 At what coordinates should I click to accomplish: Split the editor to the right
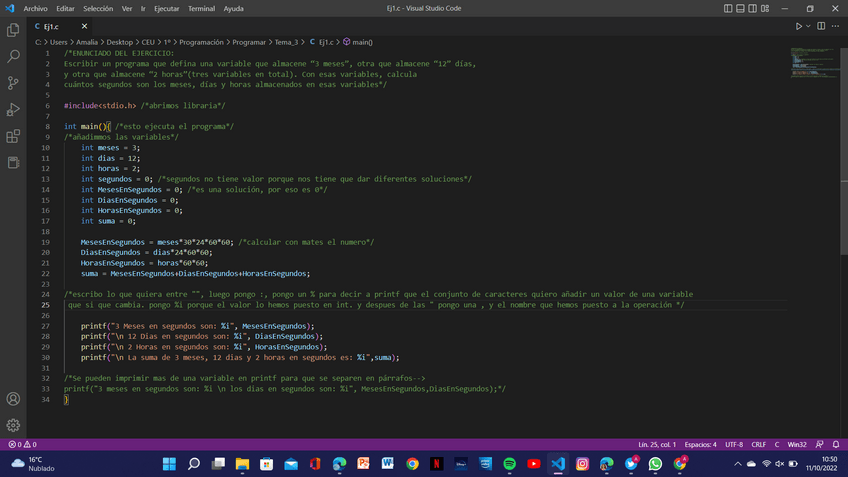822,26
